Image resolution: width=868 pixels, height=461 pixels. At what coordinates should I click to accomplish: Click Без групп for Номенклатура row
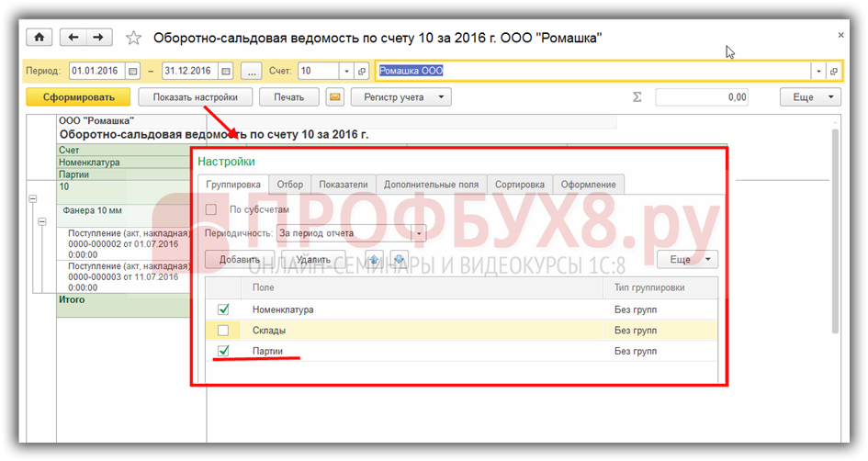point(636,309)
